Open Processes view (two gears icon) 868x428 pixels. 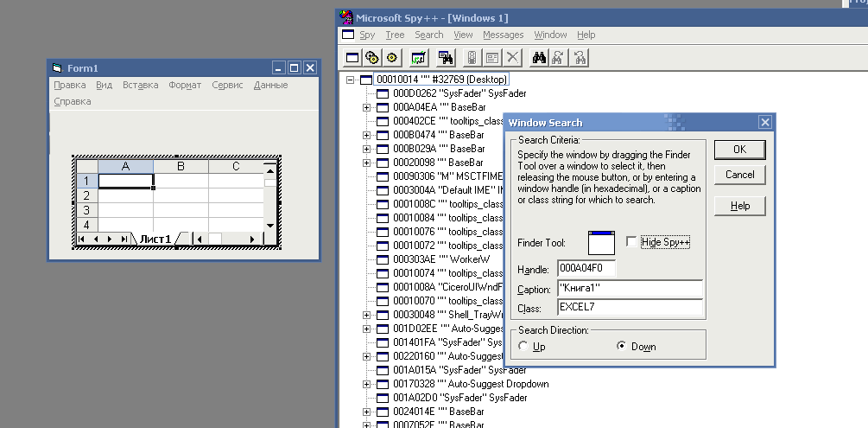coord(372,57)
